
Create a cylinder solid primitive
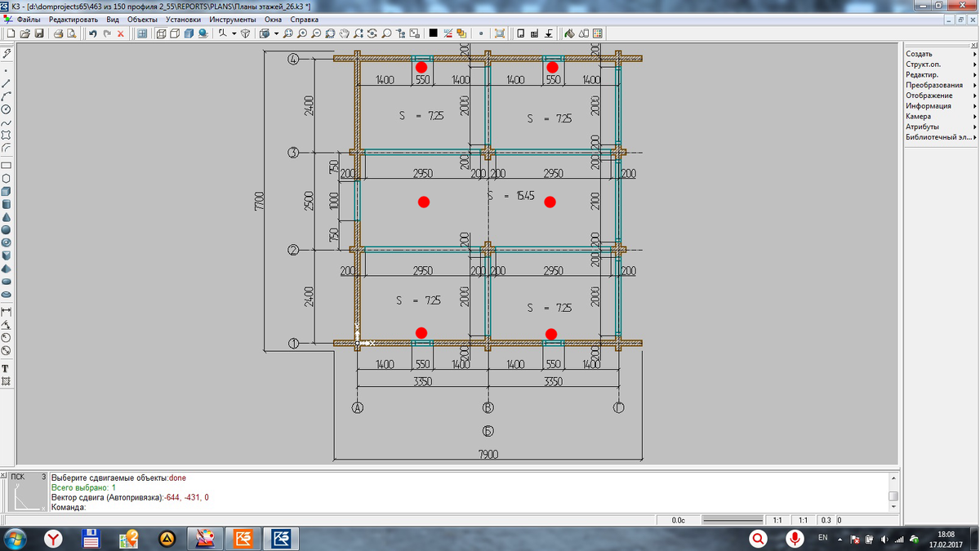click(x=7, y=204)
